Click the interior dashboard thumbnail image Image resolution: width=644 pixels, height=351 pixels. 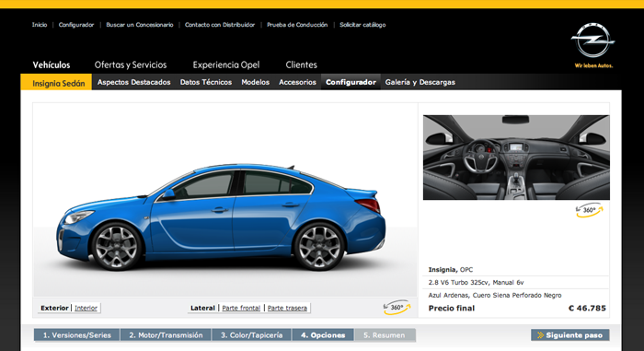[x=516, y=158]
